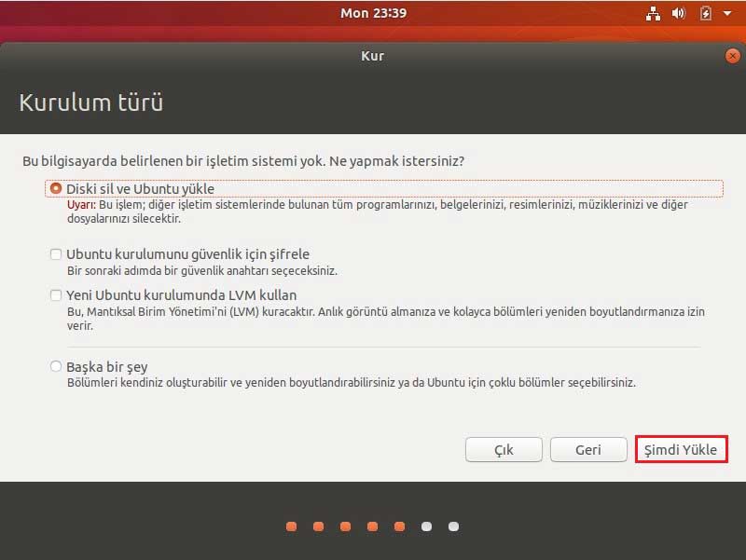Click the question 'Ne yapmak istersiniz?' text

[x=397, y=161]
